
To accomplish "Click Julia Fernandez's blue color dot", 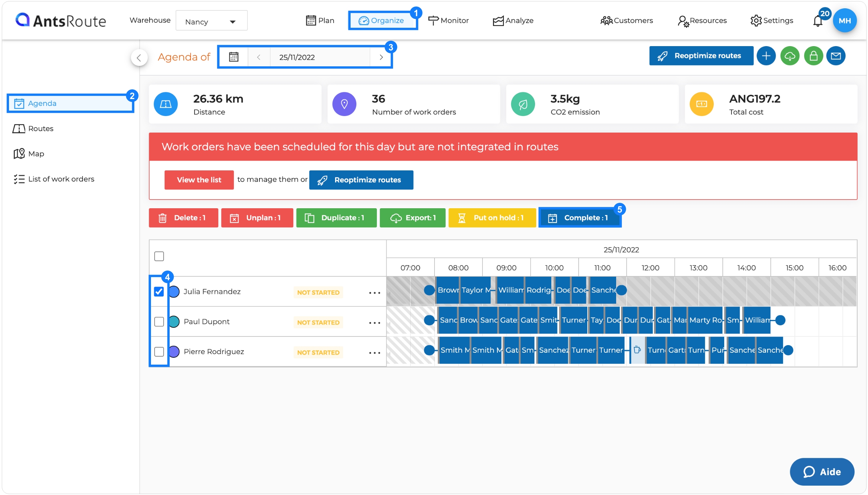I will click(x=174, y=291).
